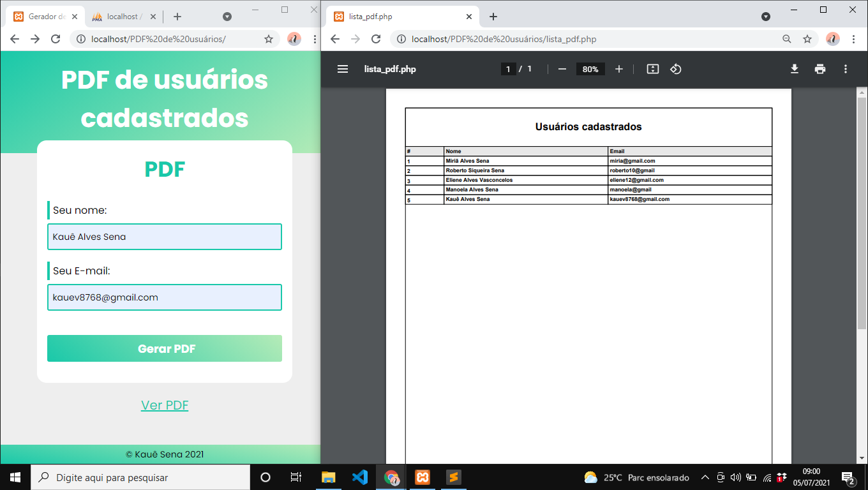Viewport: 868px width, 490px height.
Task: Open the PDF viewer hamburger menu
Action: tap(343, 69)
